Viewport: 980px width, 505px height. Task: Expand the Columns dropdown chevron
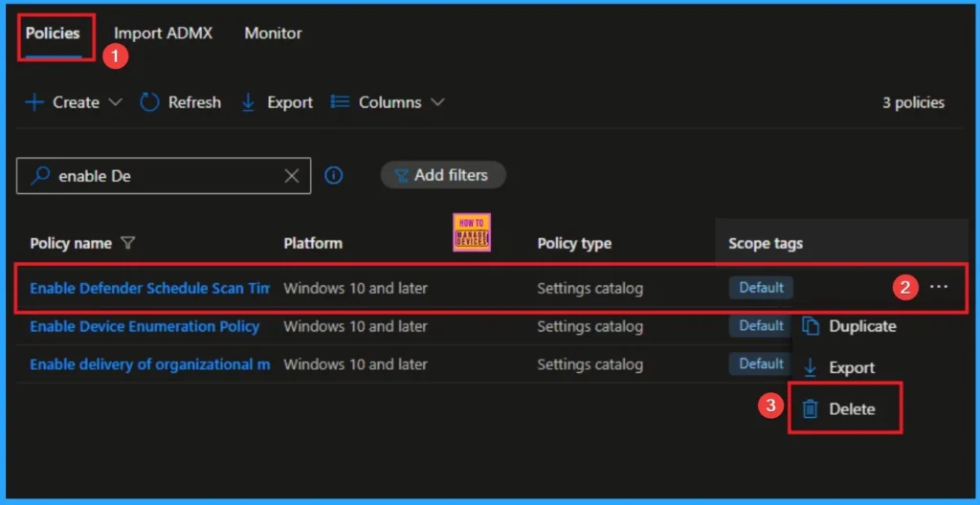point(437,102)
